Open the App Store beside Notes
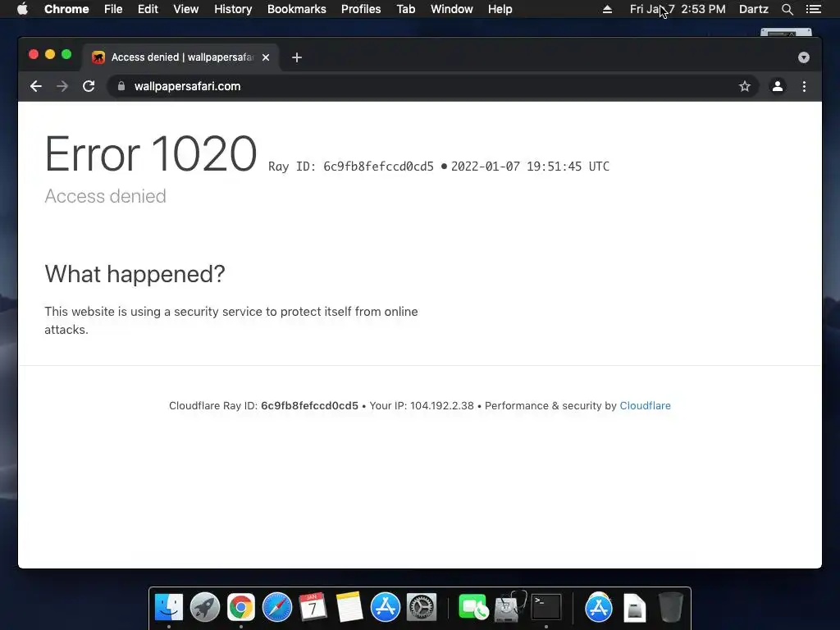 click(x=386, y=608)
